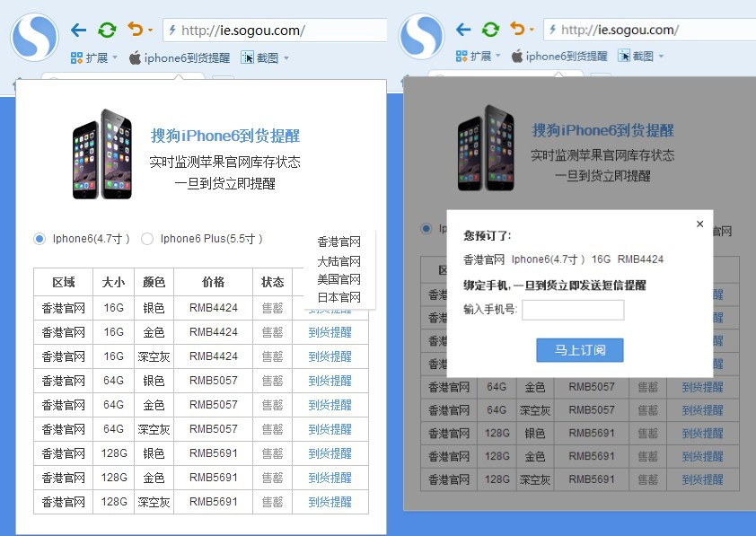756x536 pixels.
Task: Click the 截图 screenshot icon in left window
Action: click(247, 58)
